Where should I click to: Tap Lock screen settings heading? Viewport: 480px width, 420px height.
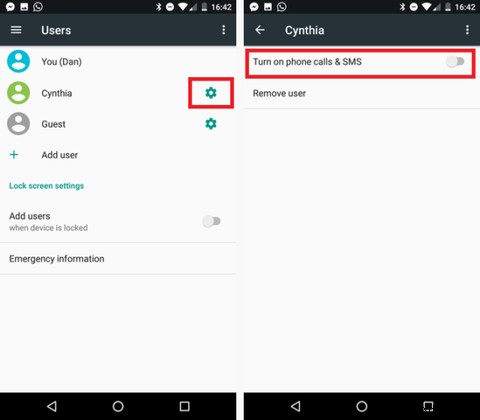46,186
